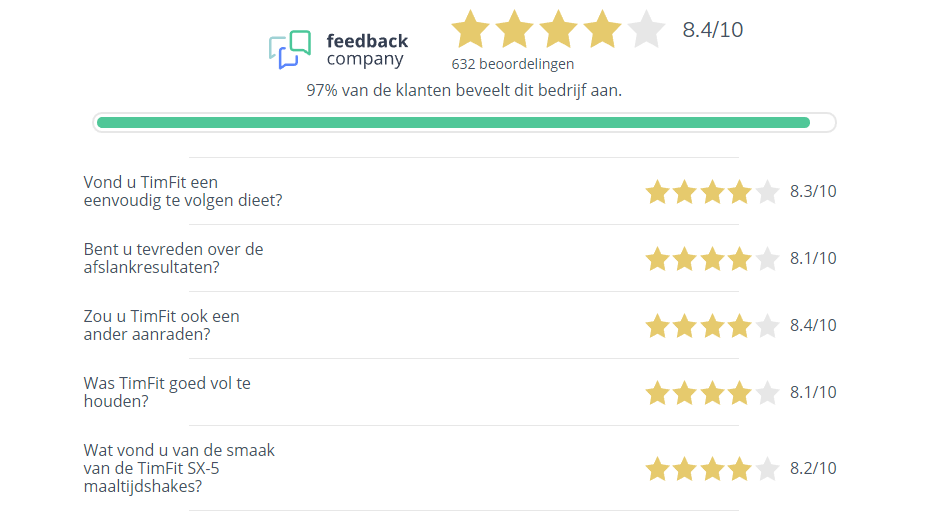Click the 8.2/10 smaak score
The image size is (930, 519).
click(x=813, y=469)
